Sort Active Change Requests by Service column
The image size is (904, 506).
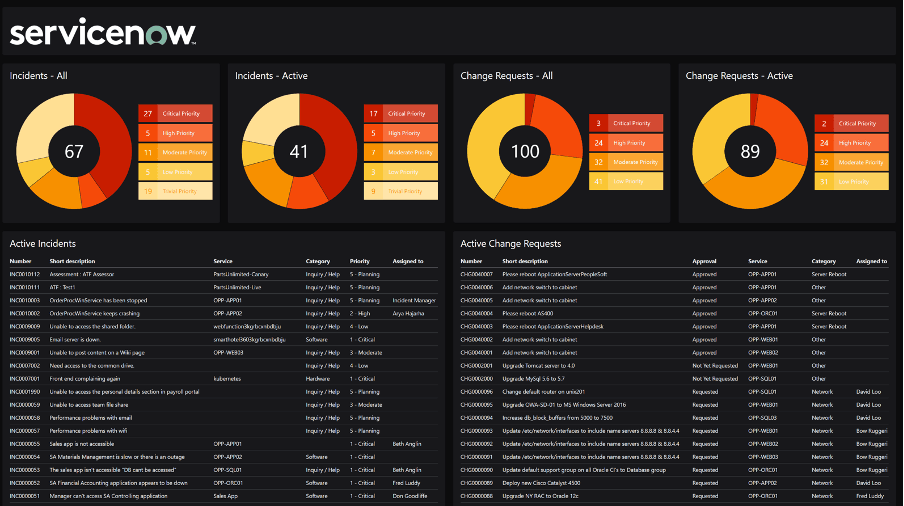tap(758, 261)
